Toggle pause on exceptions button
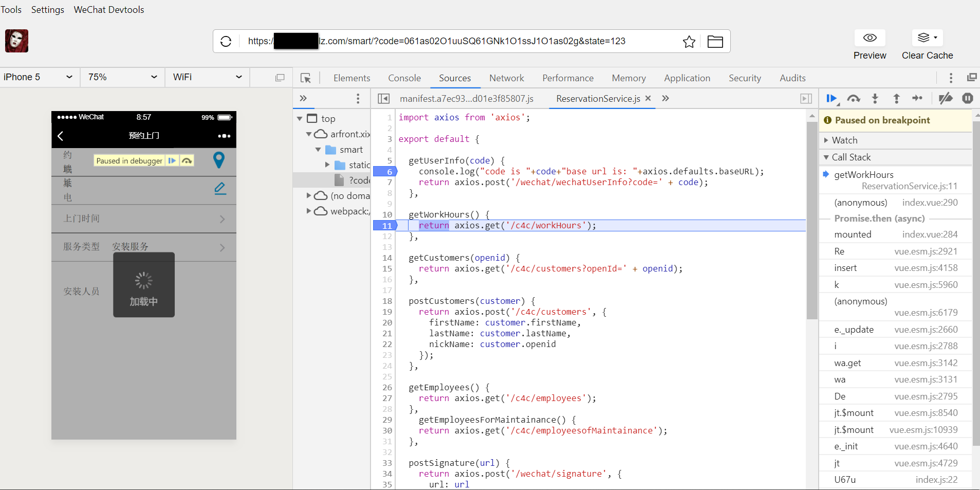This screenshot has width=980, height=490. (968, 98)
